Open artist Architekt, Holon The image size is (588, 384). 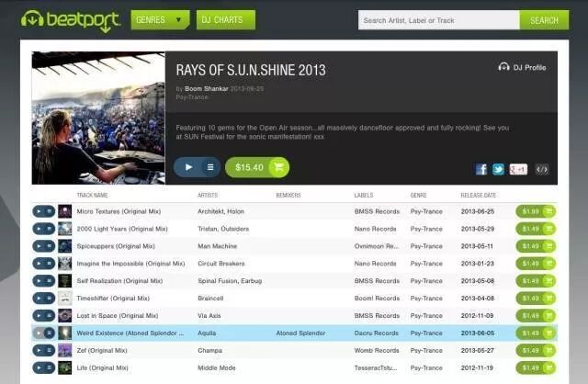pos(220,211)
